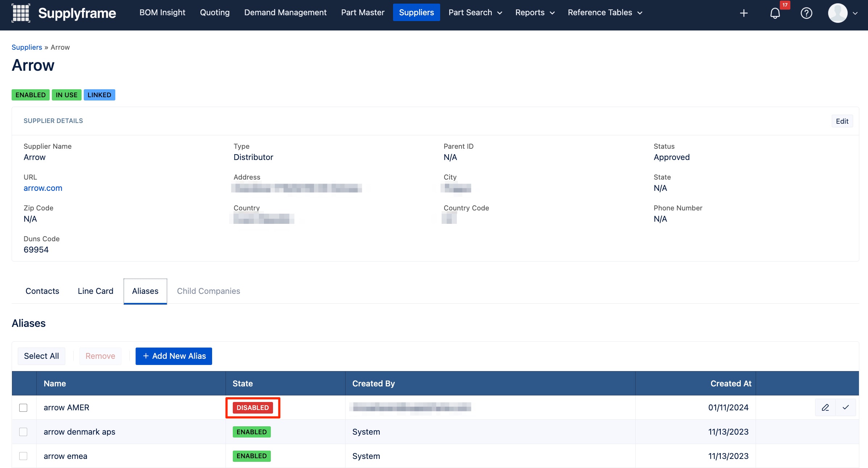Expand the user account chevron

pyautogui.click(x=855, y=13)
